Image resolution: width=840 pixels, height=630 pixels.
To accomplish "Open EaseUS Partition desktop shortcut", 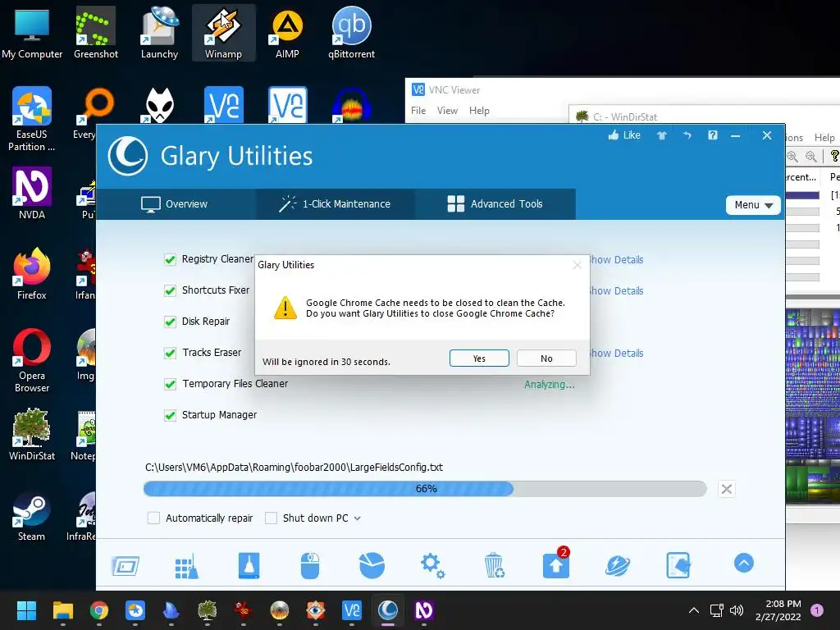I will 32,119.
